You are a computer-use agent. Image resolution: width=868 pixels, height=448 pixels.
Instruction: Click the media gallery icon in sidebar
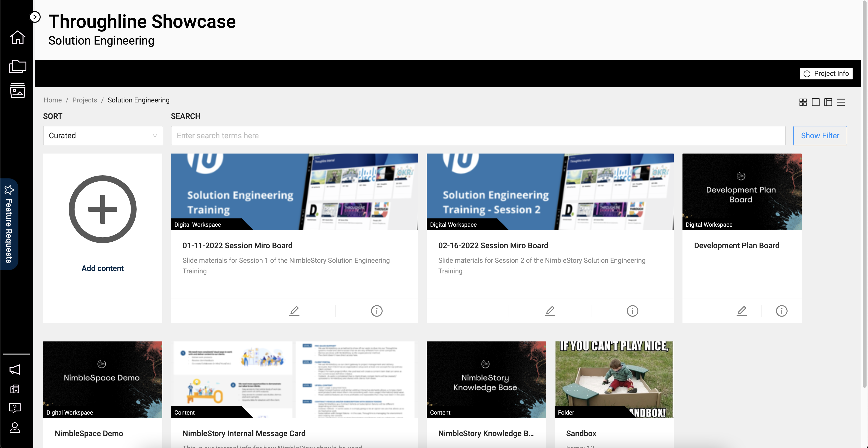point(17,90)
